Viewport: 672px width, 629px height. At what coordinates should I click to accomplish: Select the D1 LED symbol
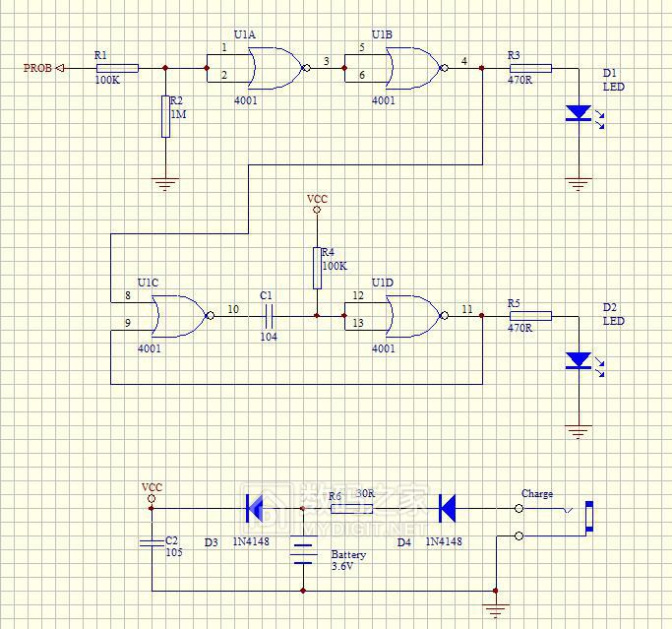(578, 114)
